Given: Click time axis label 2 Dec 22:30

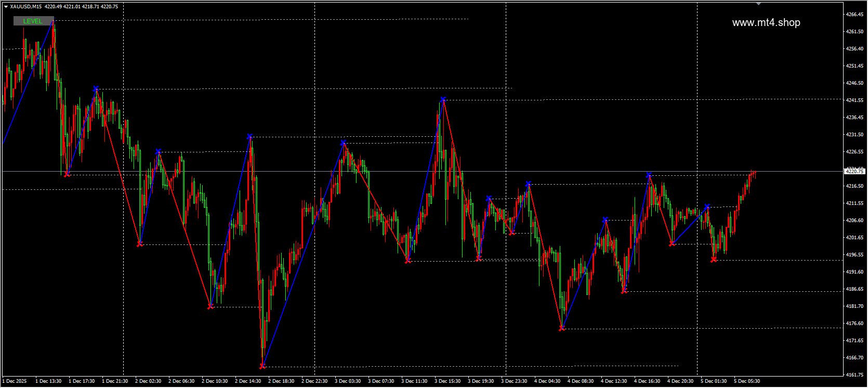Looking at the screenshot, I should (x=314, y=381).
